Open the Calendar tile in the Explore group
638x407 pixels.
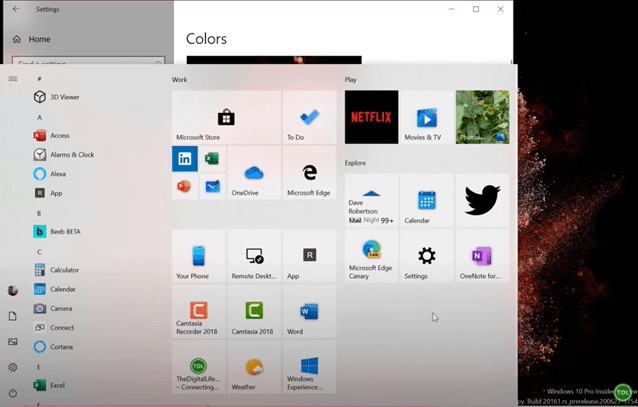[x=427, y=200]
